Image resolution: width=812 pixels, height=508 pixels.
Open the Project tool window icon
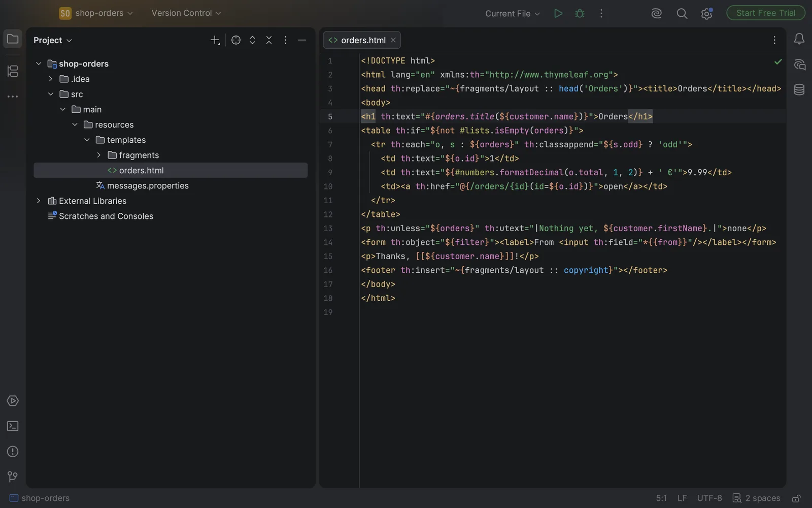pos(13,39)
